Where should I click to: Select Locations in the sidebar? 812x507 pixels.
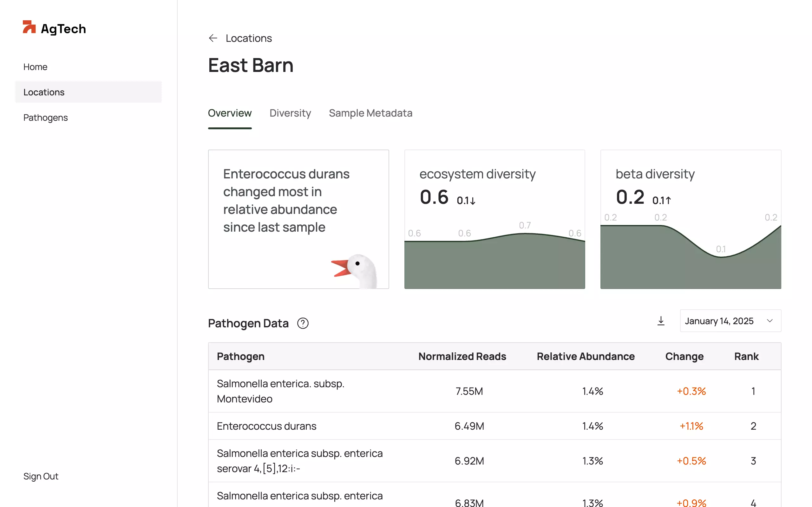(44, 92)
